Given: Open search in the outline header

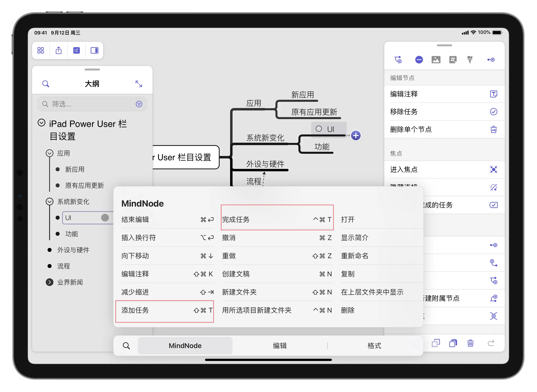Looking at the screenshot, I should pos(46,84).
